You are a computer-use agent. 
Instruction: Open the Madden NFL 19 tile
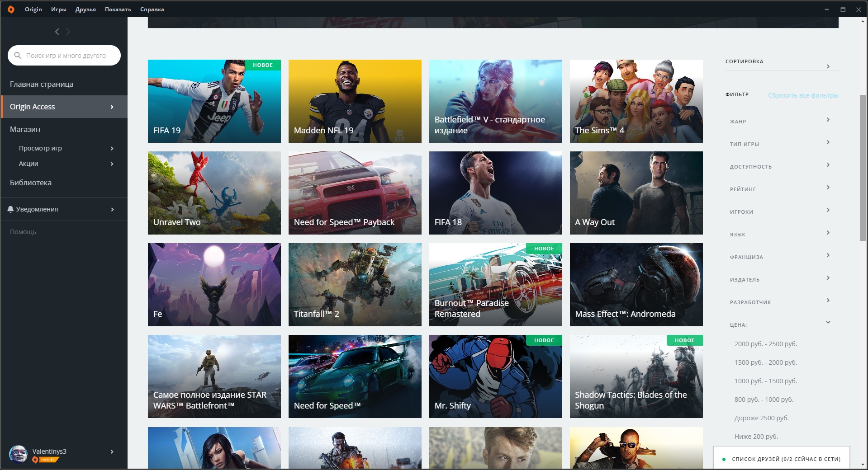click(355, 101)
